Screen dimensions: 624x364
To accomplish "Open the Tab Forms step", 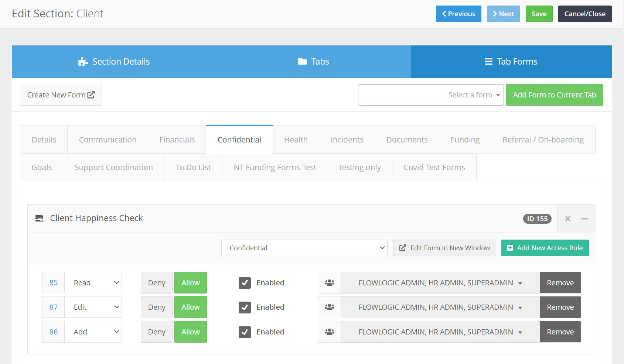I will (x=511, y=62).
